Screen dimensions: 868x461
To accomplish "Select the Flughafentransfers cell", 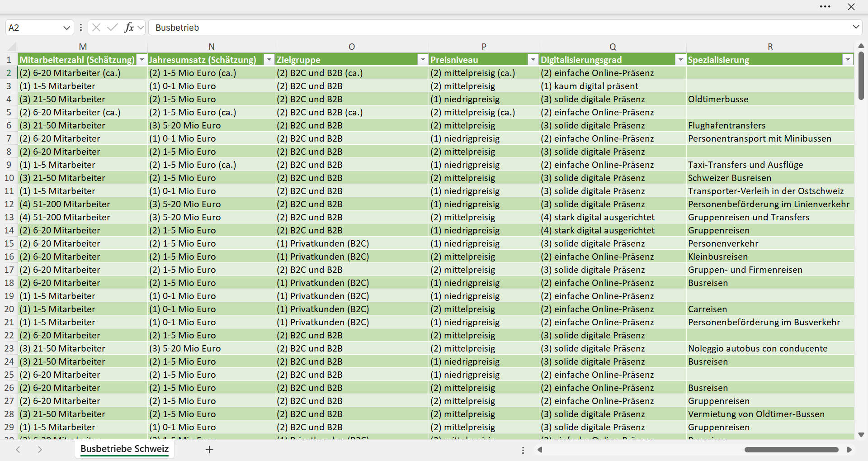I will point(770,125).
